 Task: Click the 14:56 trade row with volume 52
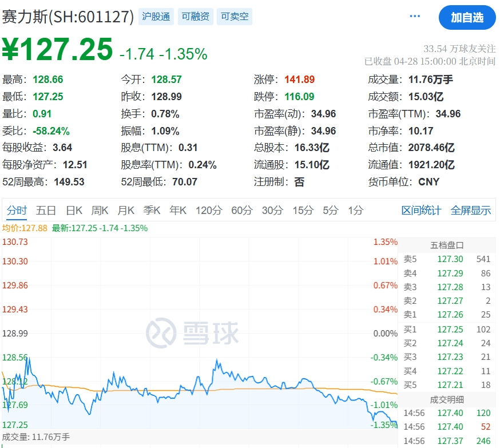(x=447, y=427)
